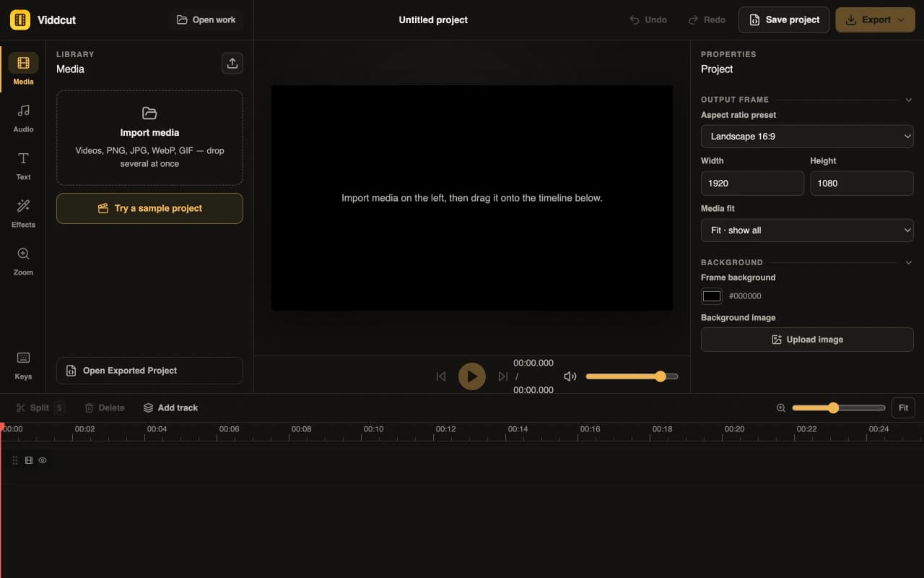Viewport: 924px width, 578px height.
Task: Skip to the previous frame or start
Action: tap(441, 376)
